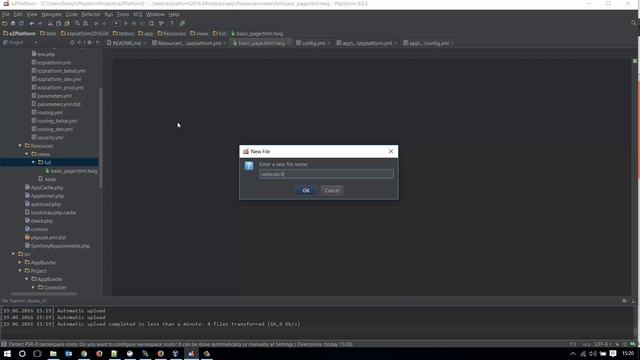Click the Copy toolbar icon
This screenshot has width=640, height=360.
[x=58, y=24]
